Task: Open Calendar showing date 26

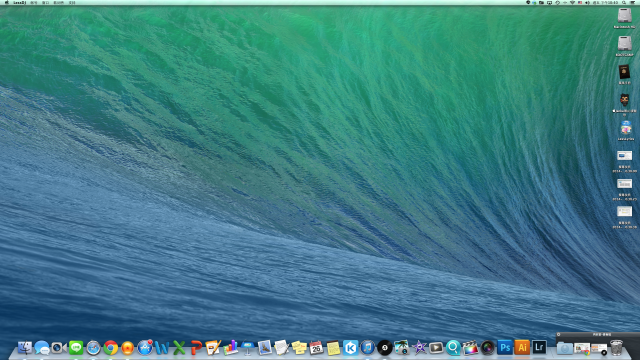Action: click(x=316, y=347)
